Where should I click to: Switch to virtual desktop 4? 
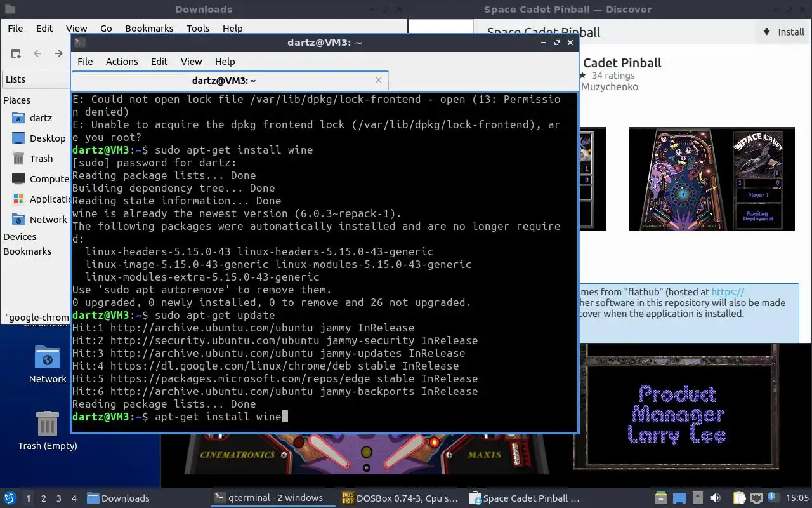click(x=74, y=498)
